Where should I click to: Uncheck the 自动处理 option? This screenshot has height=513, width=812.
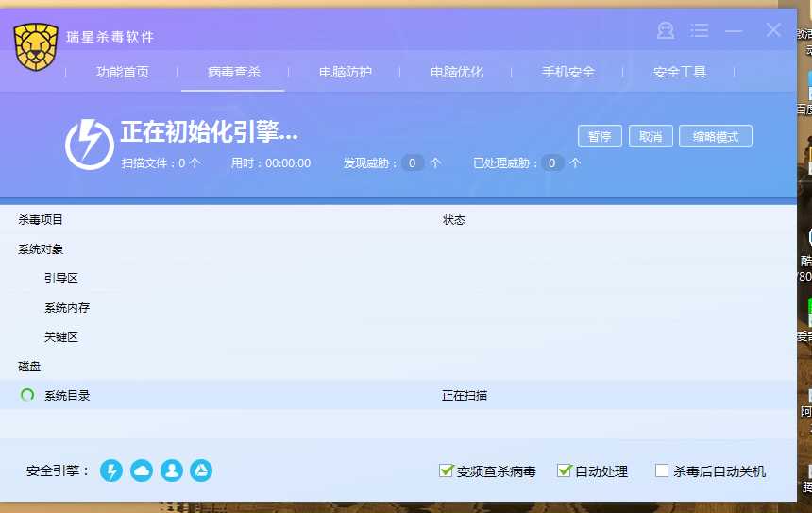(x=564, y=470)
